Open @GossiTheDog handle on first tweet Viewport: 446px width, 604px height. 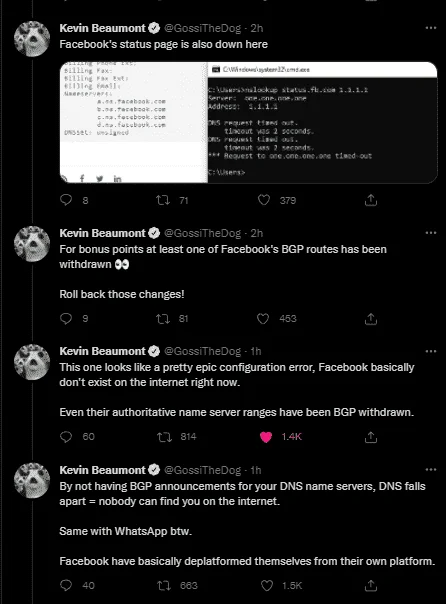click(203, 28)
